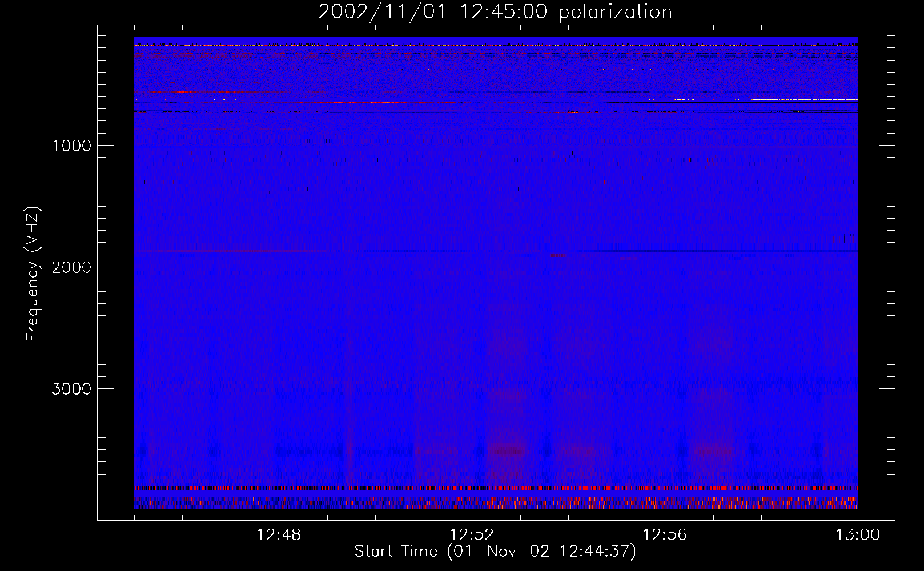Click the "13:00" time tick label
This screenshot has width=924, height=571.
click(x=858, y=535)
